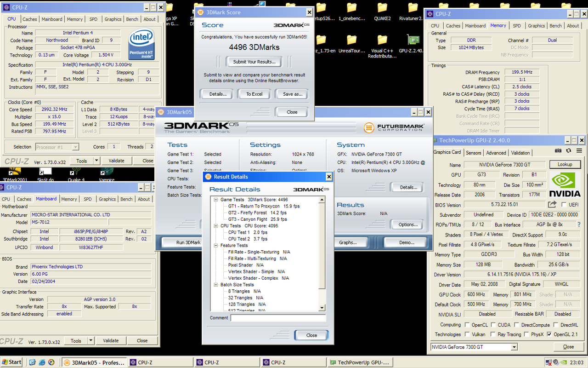Click the Intel Pentium 4 HT logo
This screenshot has width=588, height=368.
coord(141,44)
